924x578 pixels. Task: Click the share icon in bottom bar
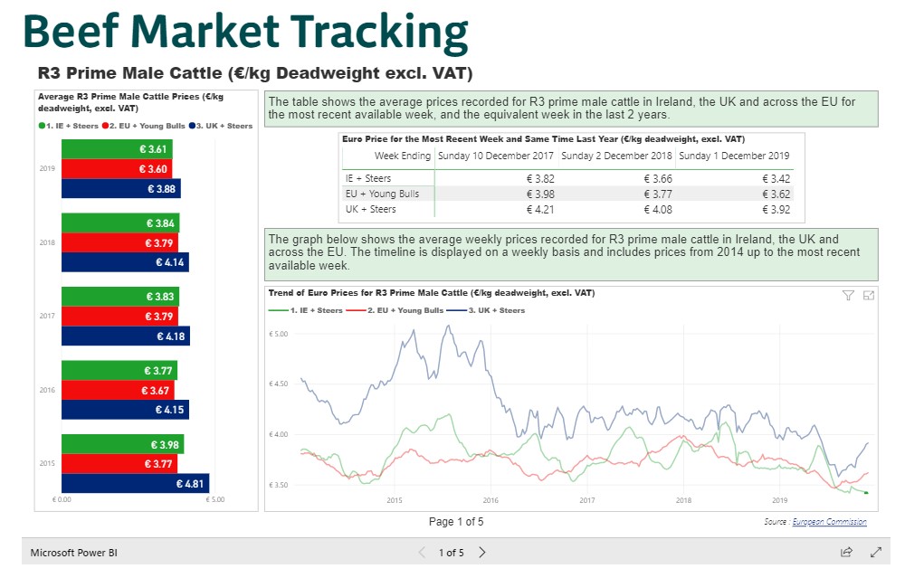coord(846,552)
